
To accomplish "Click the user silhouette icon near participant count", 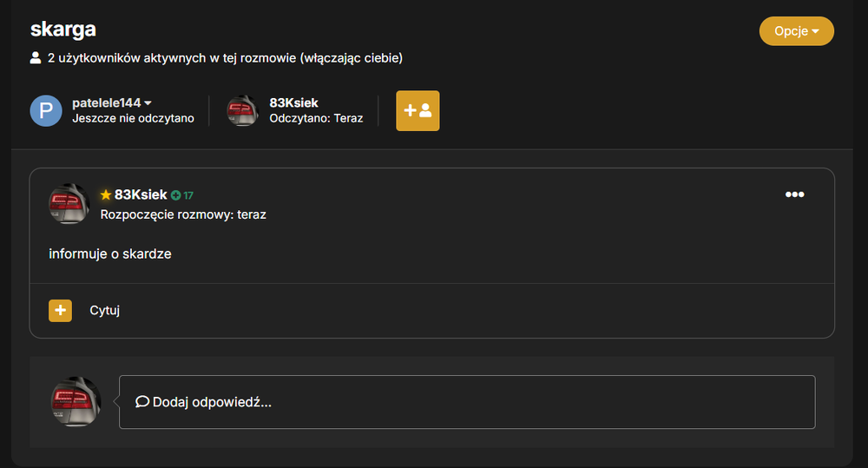I will [x=36, y=57].
